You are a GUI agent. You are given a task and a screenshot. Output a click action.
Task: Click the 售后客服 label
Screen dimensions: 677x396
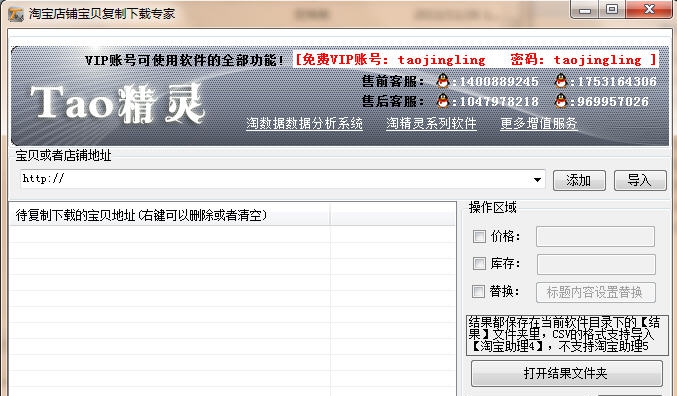392,101
